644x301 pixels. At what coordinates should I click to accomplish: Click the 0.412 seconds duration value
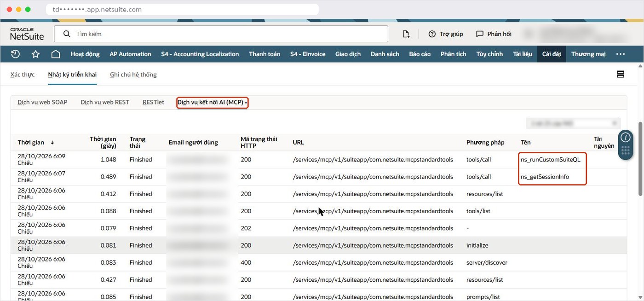coord(109,194)
